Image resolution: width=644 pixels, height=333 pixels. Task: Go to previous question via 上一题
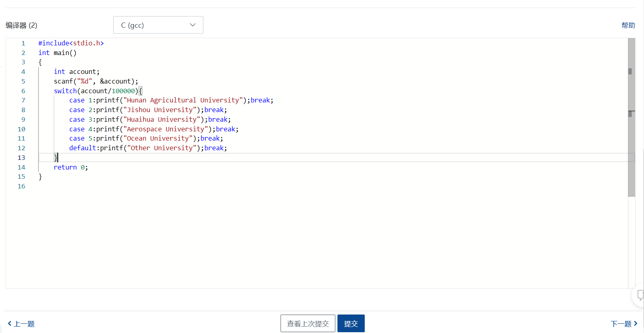[21, 324]
